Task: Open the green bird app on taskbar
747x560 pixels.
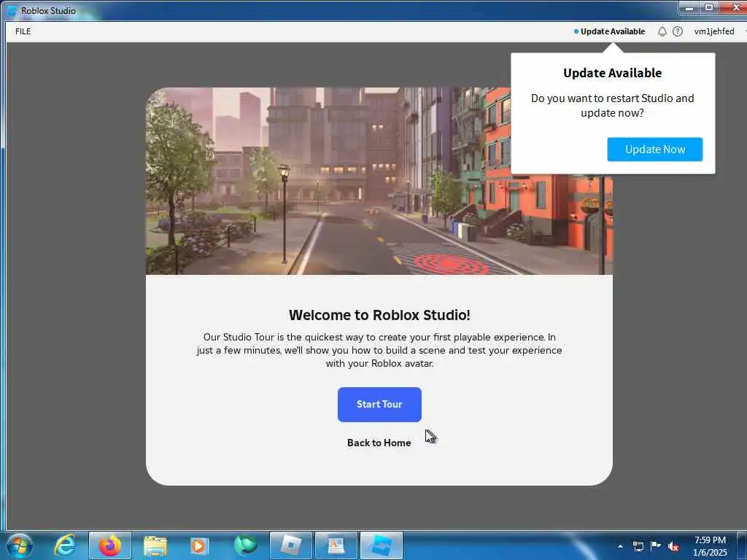Action: pyautogui.click(x=245, y=545)
